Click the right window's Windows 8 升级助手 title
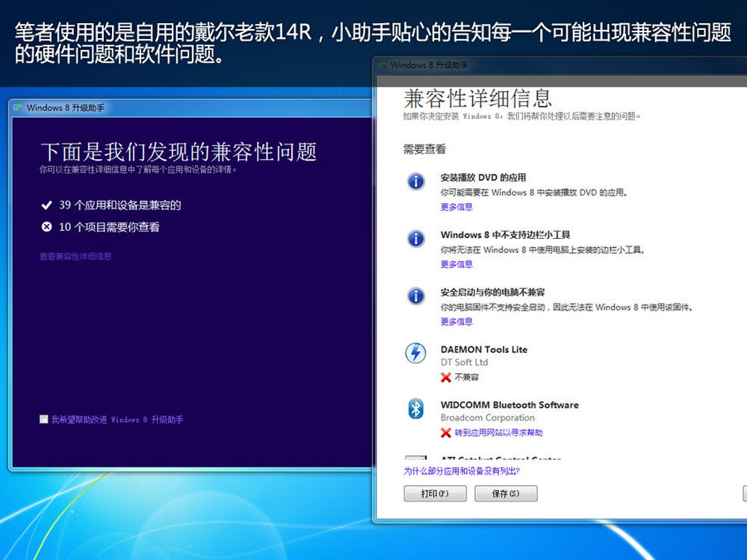The height and width of the screenshot is (560, 747). pyautogui.click(x=430, y=65)
